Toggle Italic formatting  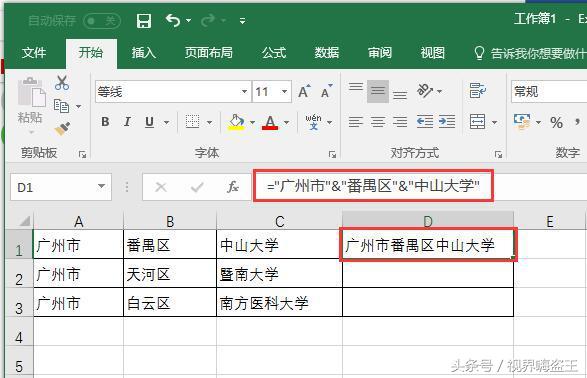127,122
